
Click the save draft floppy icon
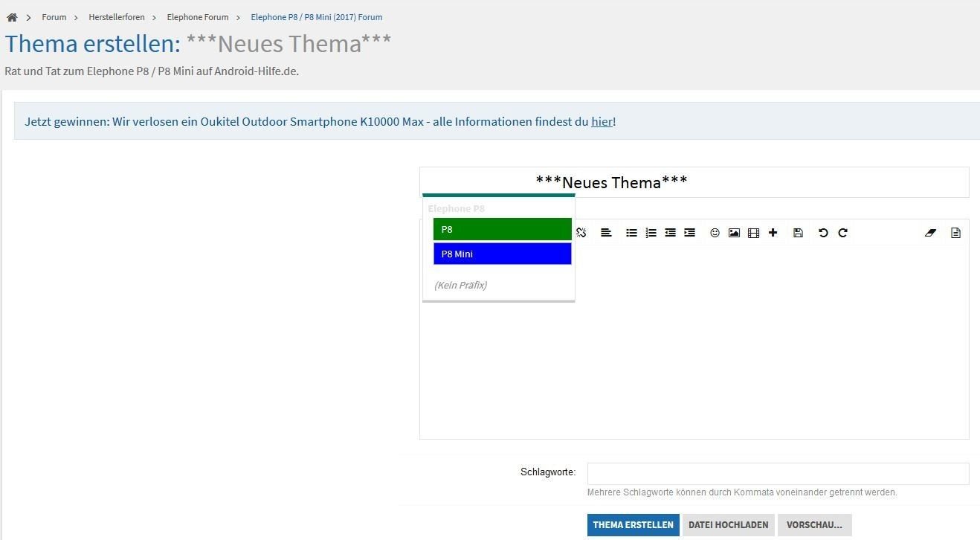[x=798, y=233]
